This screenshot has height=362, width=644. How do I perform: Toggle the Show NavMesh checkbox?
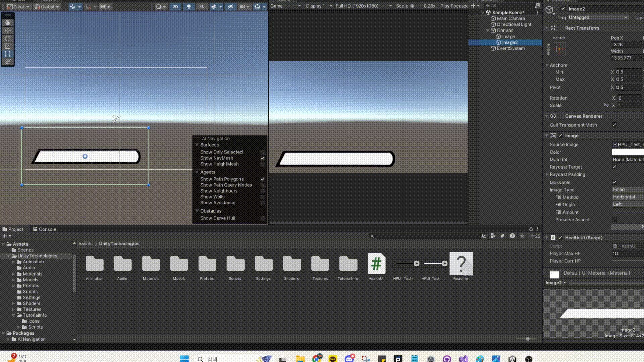(x=263, y=158)
